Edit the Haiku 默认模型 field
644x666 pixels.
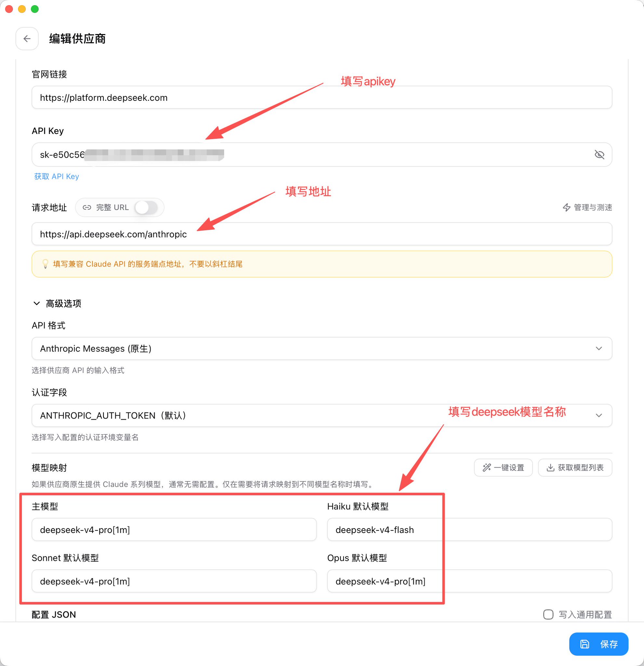click(x=469, y=529)
